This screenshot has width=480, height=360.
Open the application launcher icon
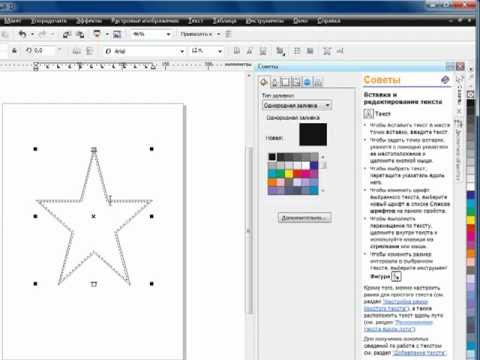tap(97, 34)
